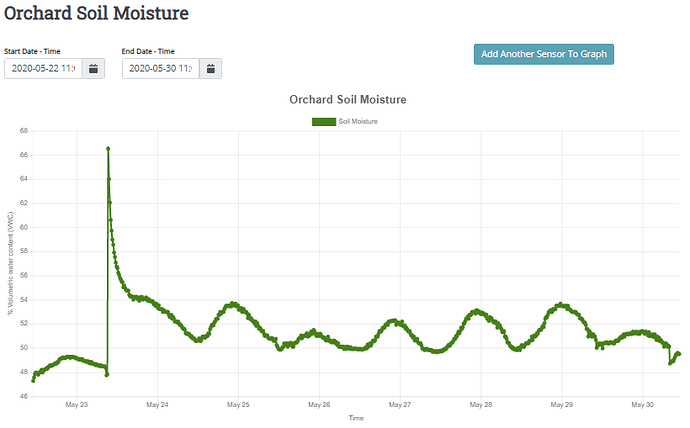
Task: Open the End Date calendar picker icon
Action: pos(210,69)
